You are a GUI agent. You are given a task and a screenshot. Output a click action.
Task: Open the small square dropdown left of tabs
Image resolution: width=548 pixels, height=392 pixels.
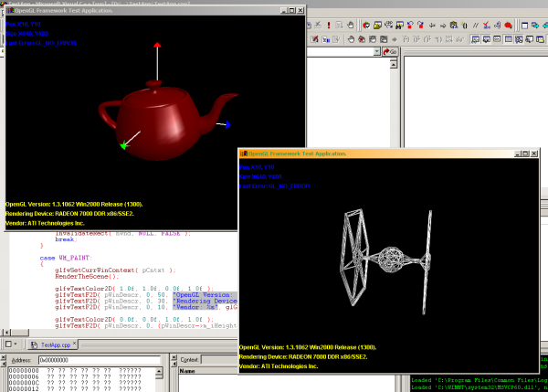point(10,344)
